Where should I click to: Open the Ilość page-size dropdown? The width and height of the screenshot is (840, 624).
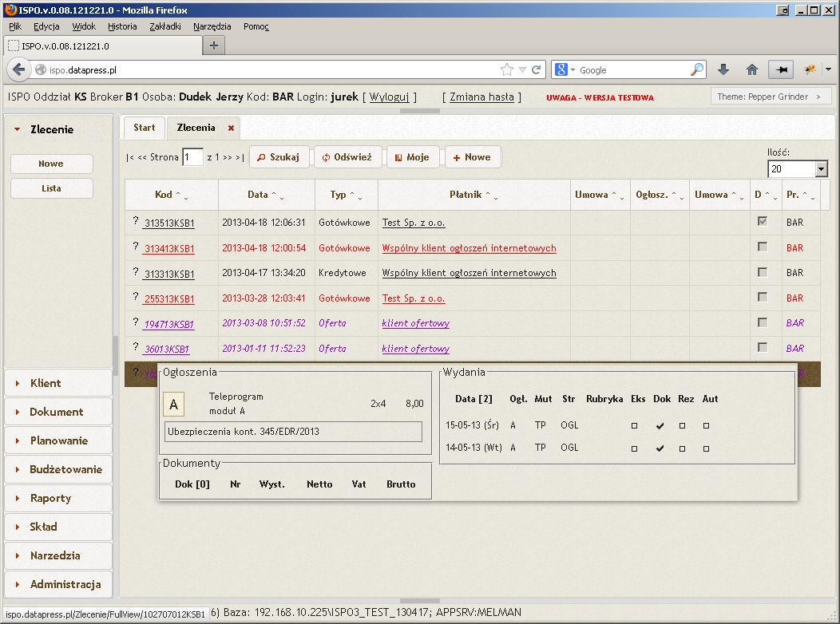821,169
